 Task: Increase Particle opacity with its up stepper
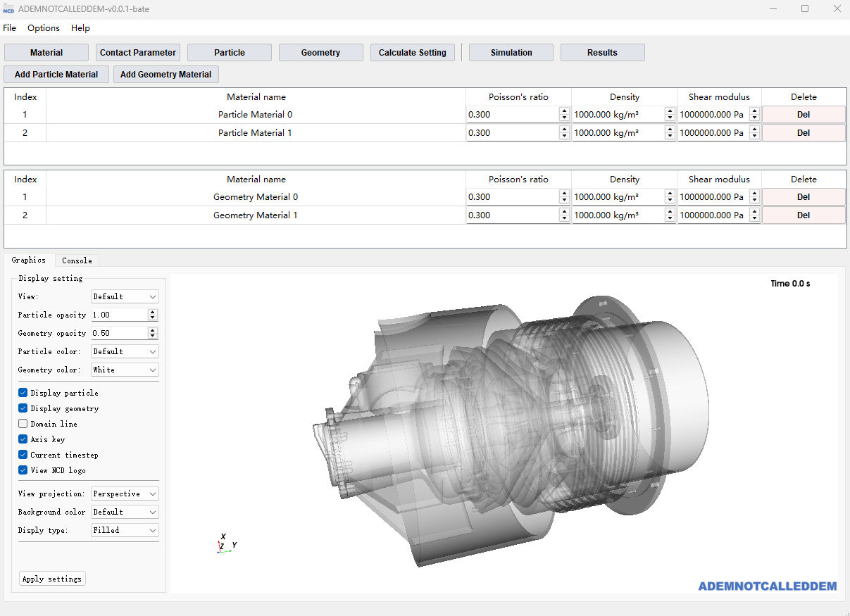(x=153, y=311)
